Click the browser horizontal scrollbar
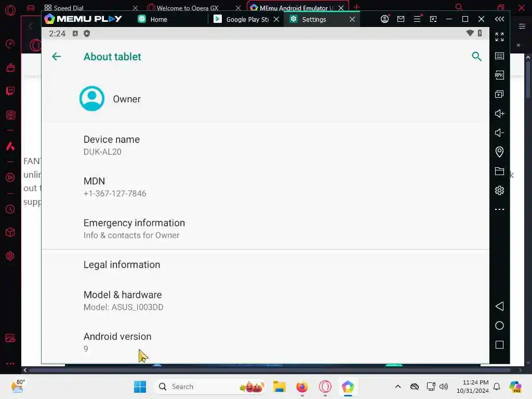The width and height of the screenshot is (532, 399). pyautogui.click(x=271, y=370)
